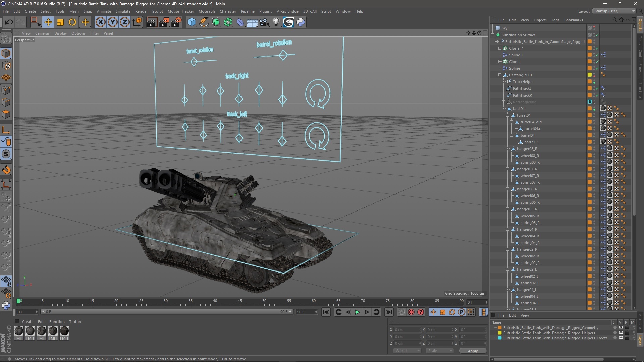This screenshot has width=644, height=362.
Task: Open the Scale mode dropdown
Action: coord(439,351)
